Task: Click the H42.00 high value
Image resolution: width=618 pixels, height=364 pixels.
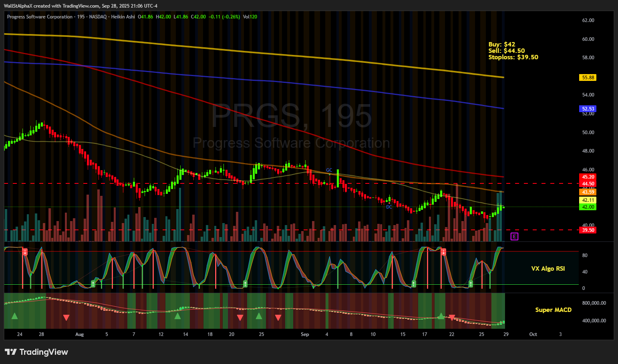Action: pyautogui.click(x=163, y=17)
